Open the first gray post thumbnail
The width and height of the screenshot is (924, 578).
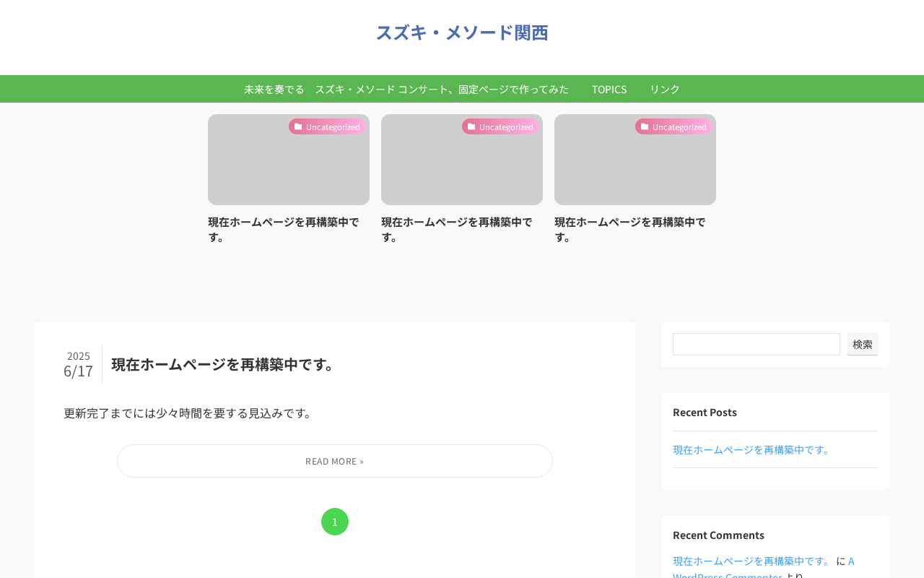click(x=289, y=160)
